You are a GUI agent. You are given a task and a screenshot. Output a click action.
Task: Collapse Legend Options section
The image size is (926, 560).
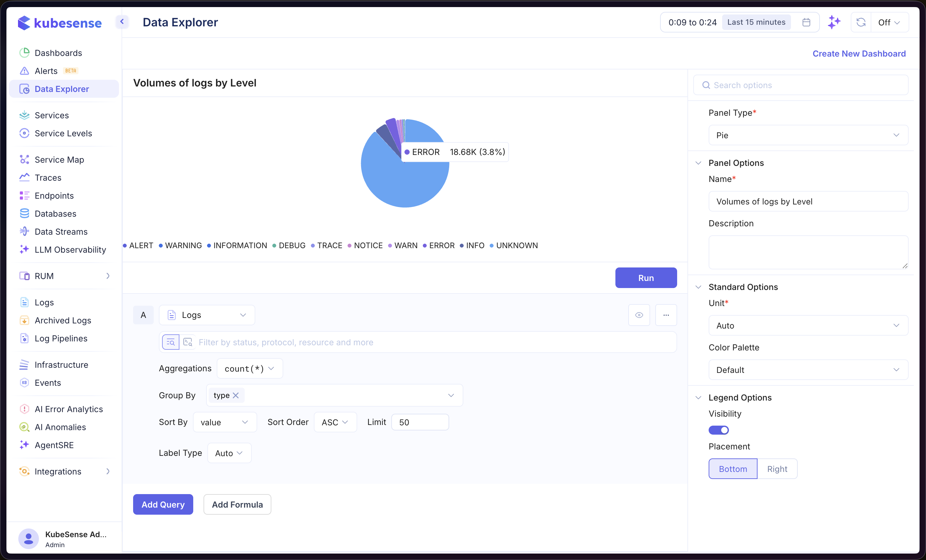698,398
